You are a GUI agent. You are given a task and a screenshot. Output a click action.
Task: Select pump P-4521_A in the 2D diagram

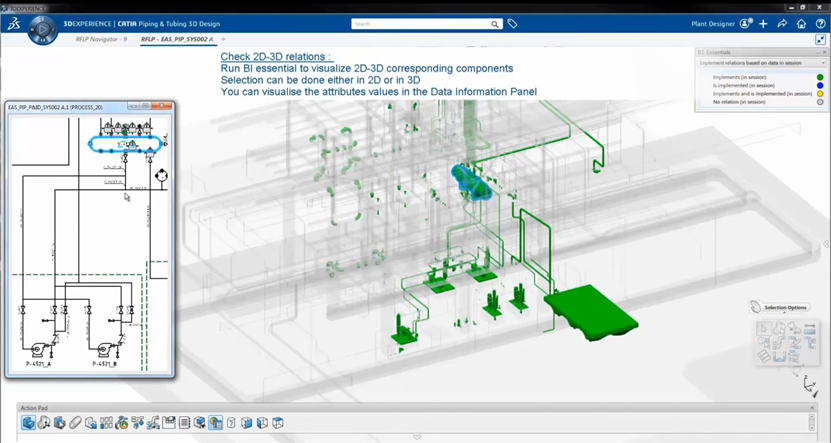40,348
